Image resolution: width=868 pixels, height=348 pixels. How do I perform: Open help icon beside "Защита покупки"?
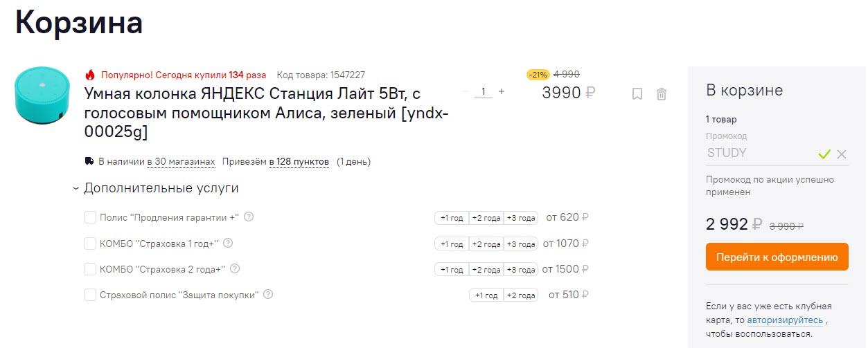(268, 294)
